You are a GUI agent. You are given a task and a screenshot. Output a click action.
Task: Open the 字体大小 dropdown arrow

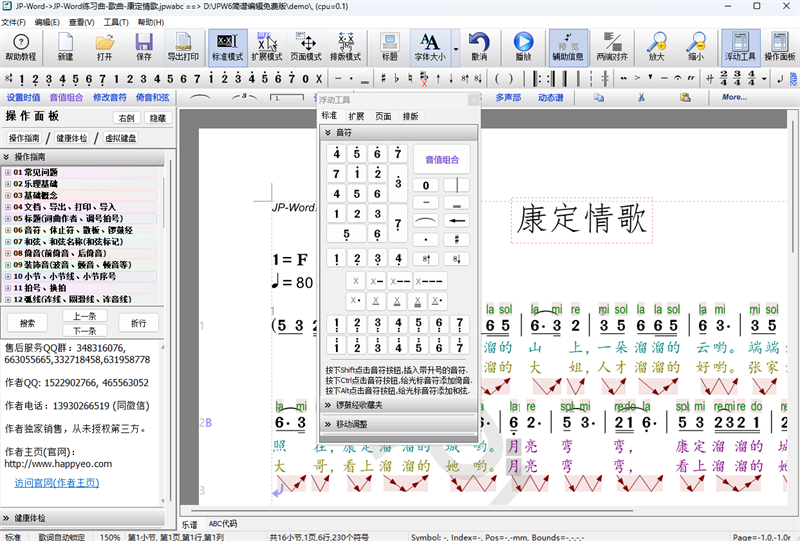point(456,47)
